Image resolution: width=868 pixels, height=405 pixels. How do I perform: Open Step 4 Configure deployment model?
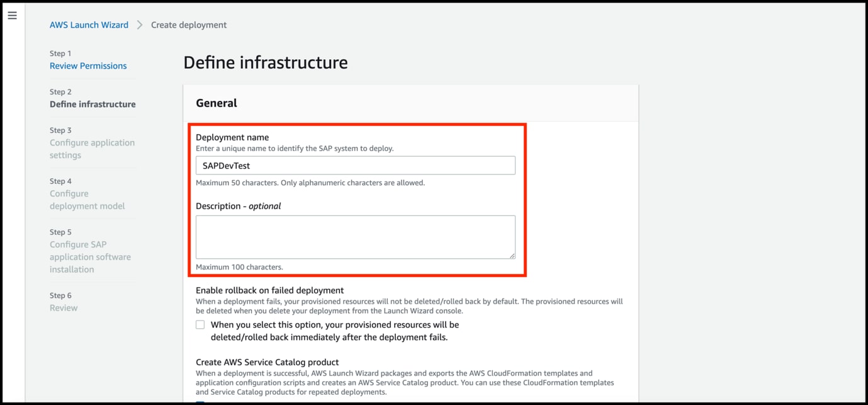87,200
